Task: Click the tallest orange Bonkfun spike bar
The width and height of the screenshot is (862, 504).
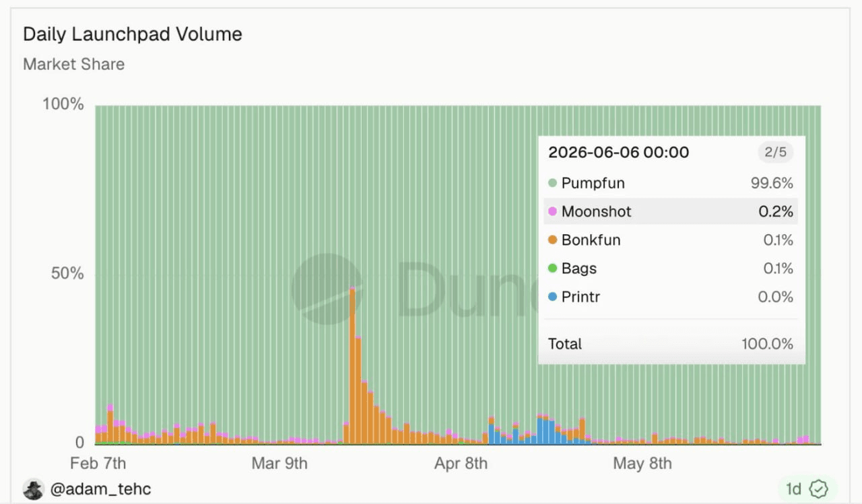Action: [352, 367]
